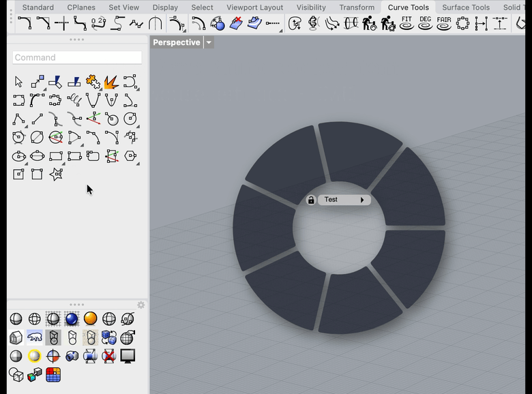Select the ellipse by diameter tool

37,156
